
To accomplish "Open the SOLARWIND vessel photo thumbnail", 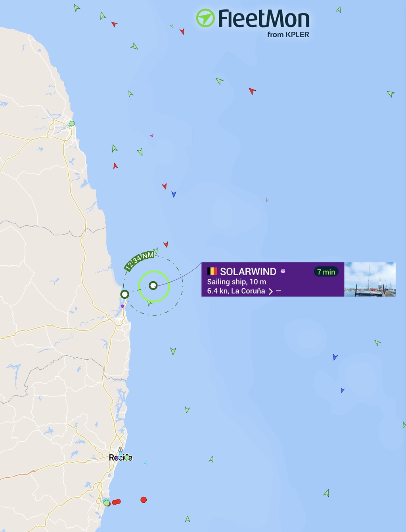I will (x=370, y=279).
